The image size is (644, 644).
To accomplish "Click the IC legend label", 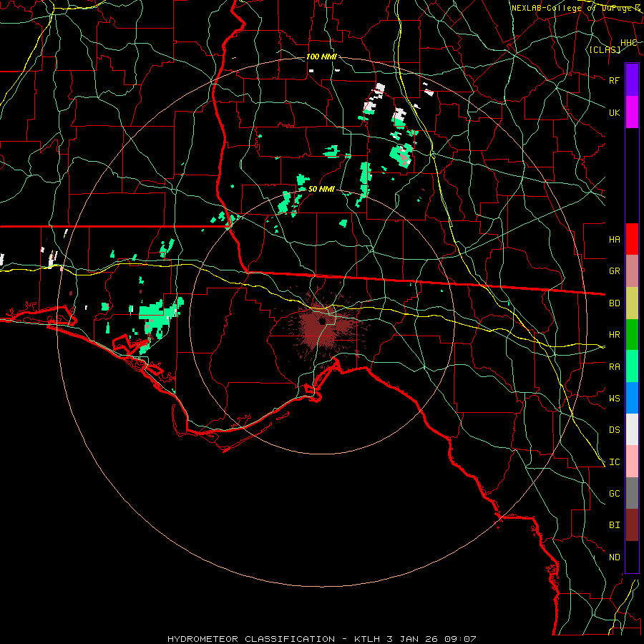I will pyautogui.click(x=614, y=462).
